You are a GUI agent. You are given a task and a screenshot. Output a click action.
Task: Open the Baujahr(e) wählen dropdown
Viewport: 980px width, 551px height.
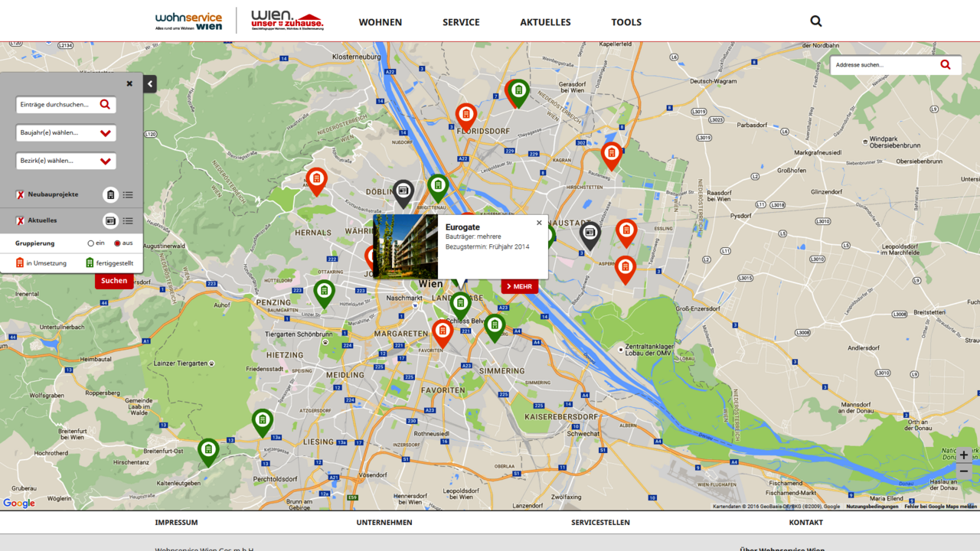point(66,133)
